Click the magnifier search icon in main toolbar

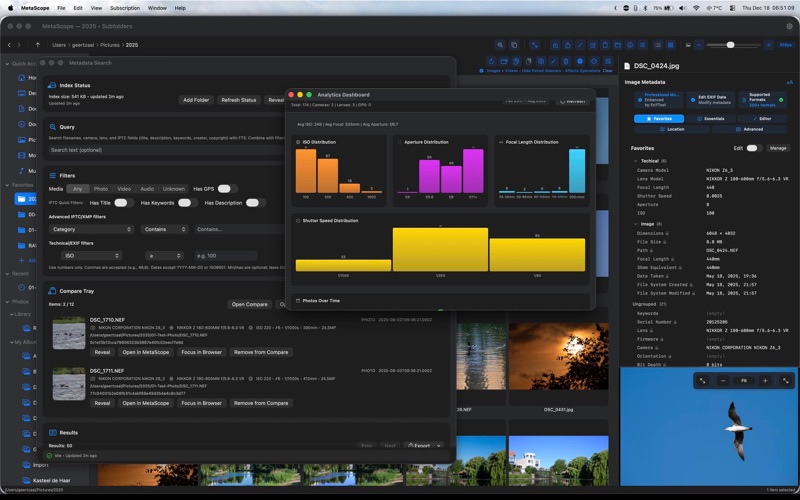500,45
